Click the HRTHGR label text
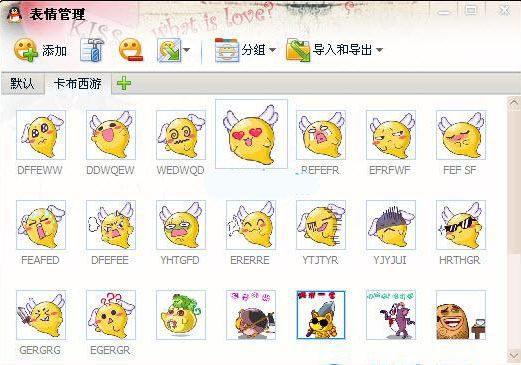 click(x=459, y=260)
